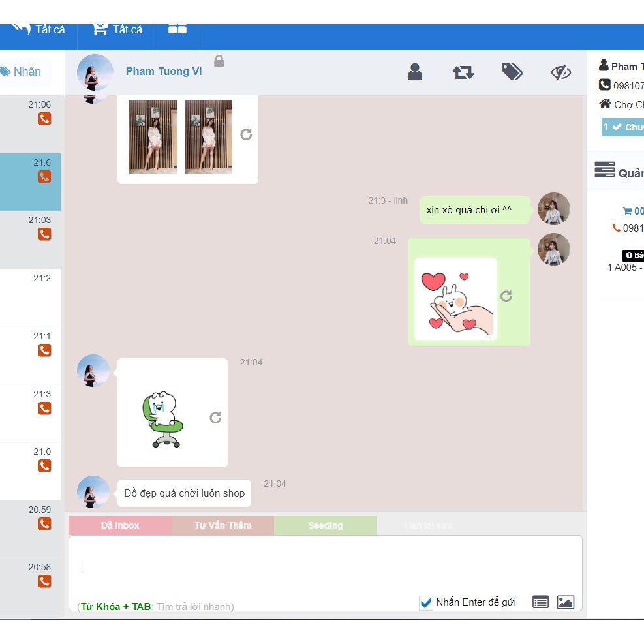Viewport: 644px width, 644px height.
Task: Apply the Đã Inbox tag
Action: coord(120,525)
